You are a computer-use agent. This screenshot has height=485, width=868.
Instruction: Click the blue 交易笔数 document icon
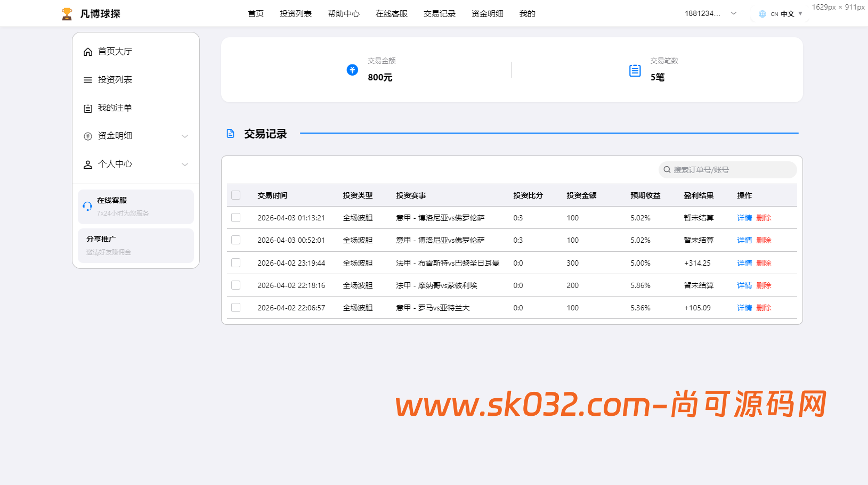click(634, 70)
